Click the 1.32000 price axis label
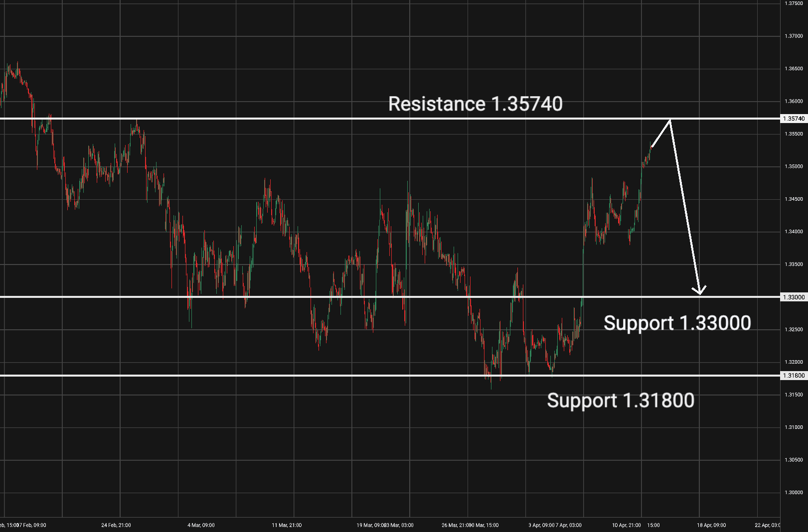Image resolution: width=808 pixels, height=532 pixels. 794,362
